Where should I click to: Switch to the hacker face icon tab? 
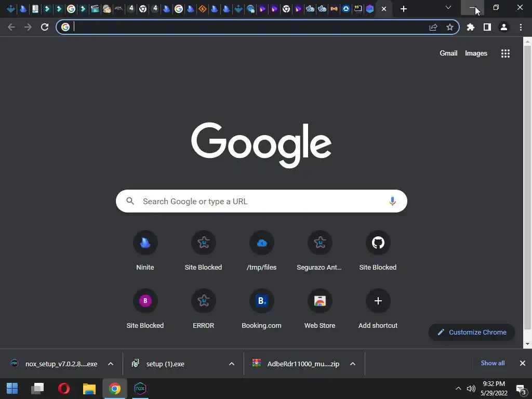[107, 9]
